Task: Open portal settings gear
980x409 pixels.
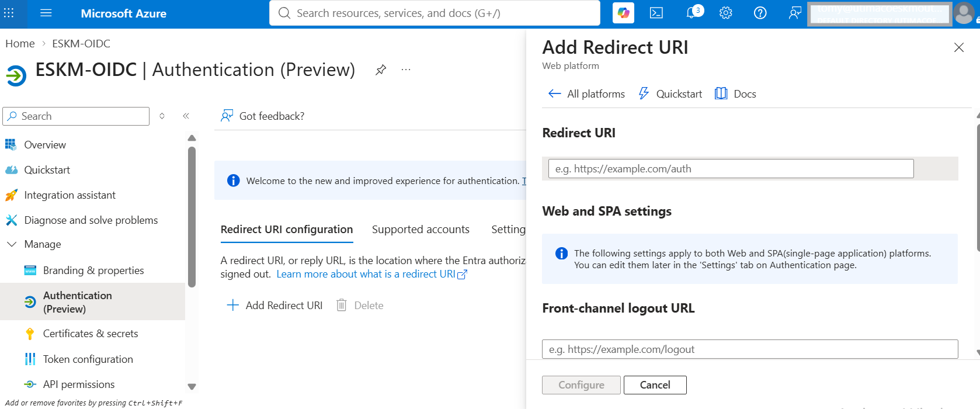Action: pos(726,13)
